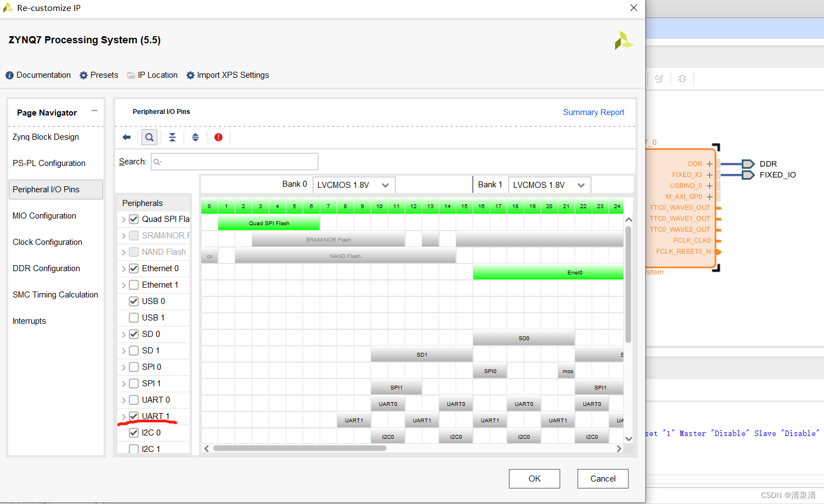Image resolution: width=824 pixels, height=504 pixels.
Task: Click into the Search input field
Action: point(235,162)
